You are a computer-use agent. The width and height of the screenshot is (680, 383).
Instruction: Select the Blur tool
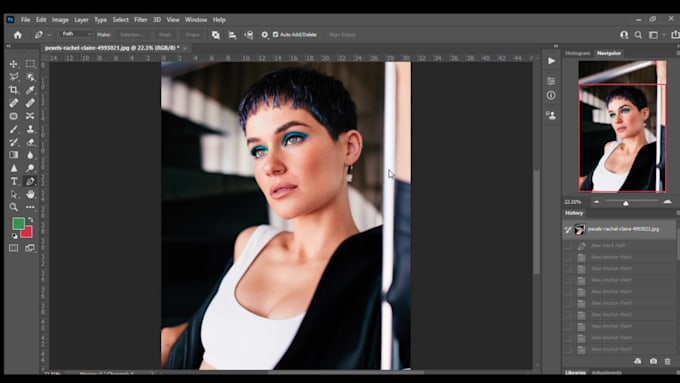click(30, 155)
